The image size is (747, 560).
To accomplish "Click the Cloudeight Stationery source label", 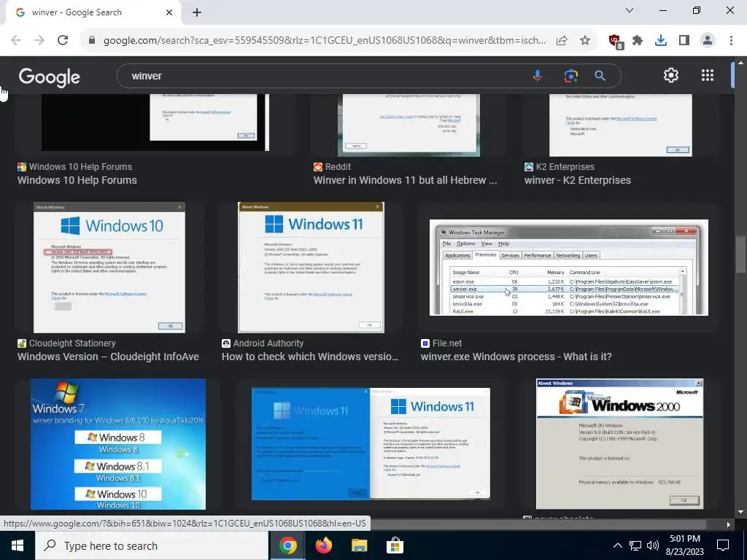I will 72,343.
